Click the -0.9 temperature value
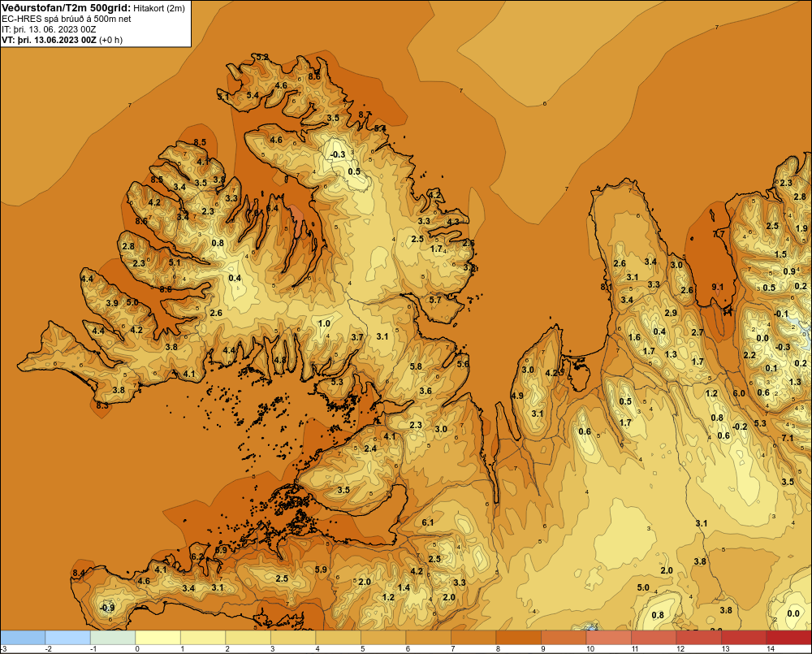The image size is (812, 654). coord(106,608)
